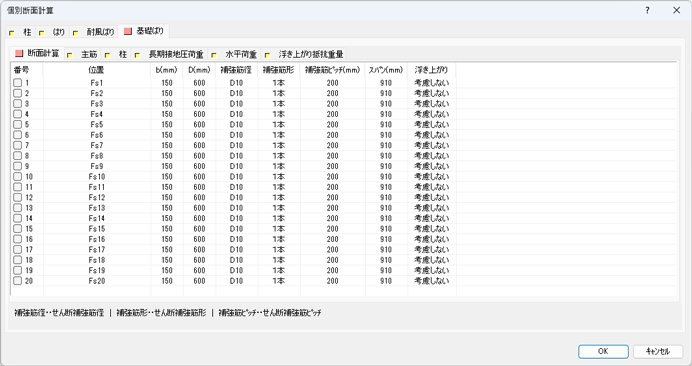Click the pitch value 200 in row Fs7
Viewport: 692px width, 366px height.
(x=333, y=145)
